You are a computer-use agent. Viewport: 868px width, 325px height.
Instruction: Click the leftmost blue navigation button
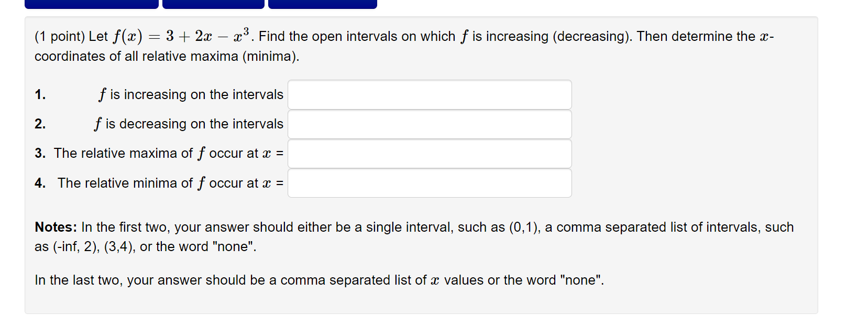click(92, 4)
